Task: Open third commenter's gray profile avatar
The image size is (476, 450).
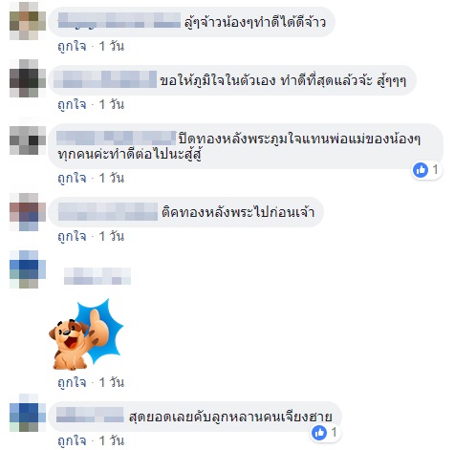Action: [x=28, y=140]
